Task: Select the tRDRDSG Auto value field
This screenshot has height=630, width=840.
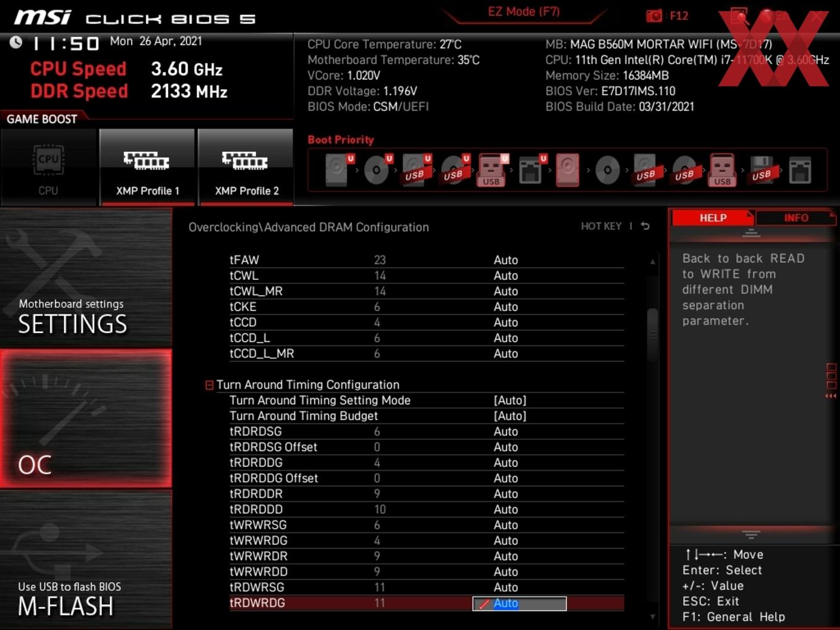Action: pyautogui.click(x=506, y=431)
